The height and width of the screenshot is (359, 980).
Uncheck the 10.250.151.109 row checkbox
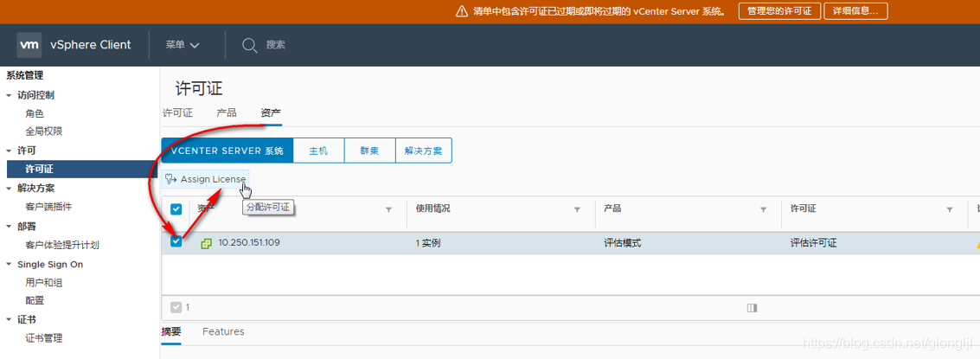(x=176, y=241)
